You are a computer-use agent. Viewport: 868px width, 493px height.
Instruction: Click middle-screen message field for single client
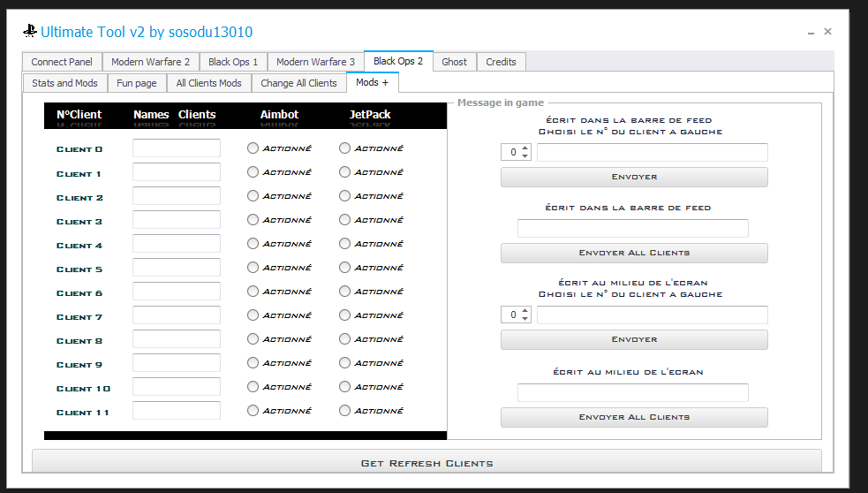(653, 315)
